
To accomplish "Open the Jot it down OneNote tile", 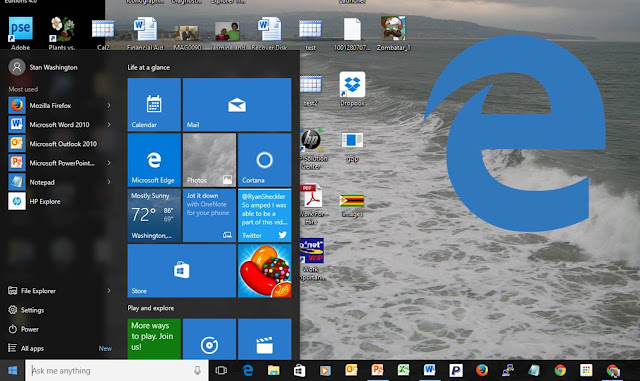I will [x=209, y=215].
